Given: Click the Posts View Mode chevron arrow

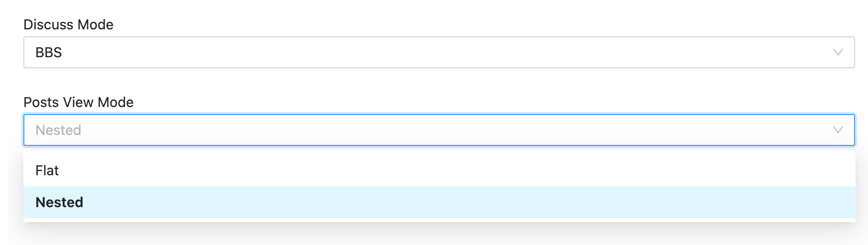Looking at the screenshot, I should (x=838, y=130).
